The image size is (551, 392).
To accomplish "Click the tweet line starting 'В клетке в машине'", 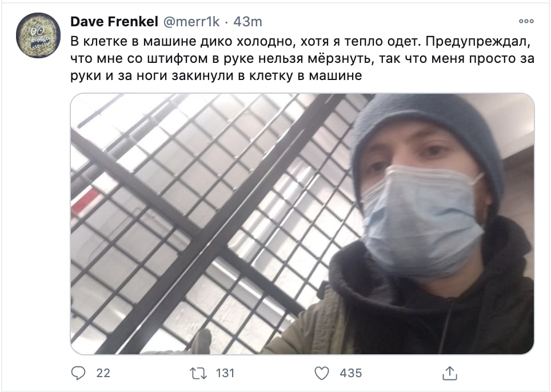I will pyautogui.click(x=300, y=42).
